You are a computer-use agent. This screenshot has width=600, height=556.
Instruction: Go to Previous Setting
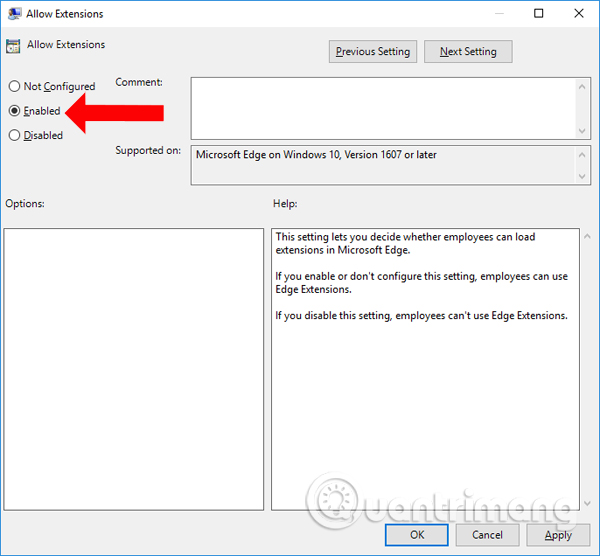point(373,52)
